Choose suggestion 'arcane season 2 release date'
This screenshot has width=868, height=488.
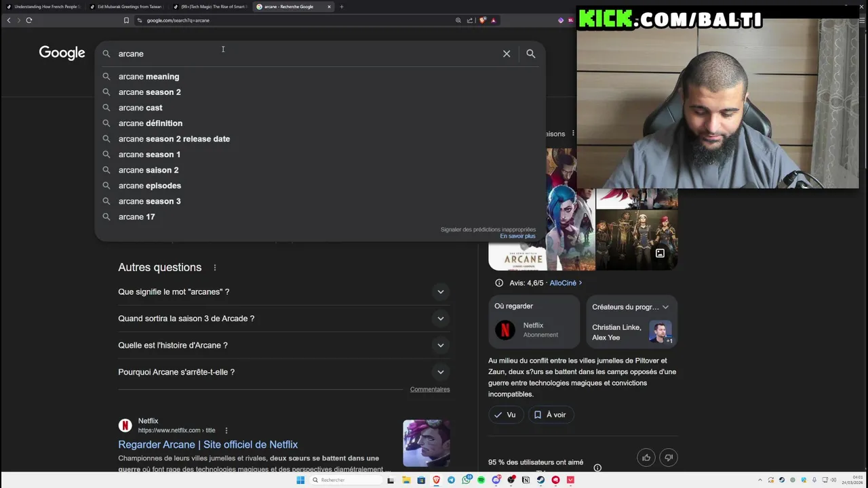click(x=319, y=139)
